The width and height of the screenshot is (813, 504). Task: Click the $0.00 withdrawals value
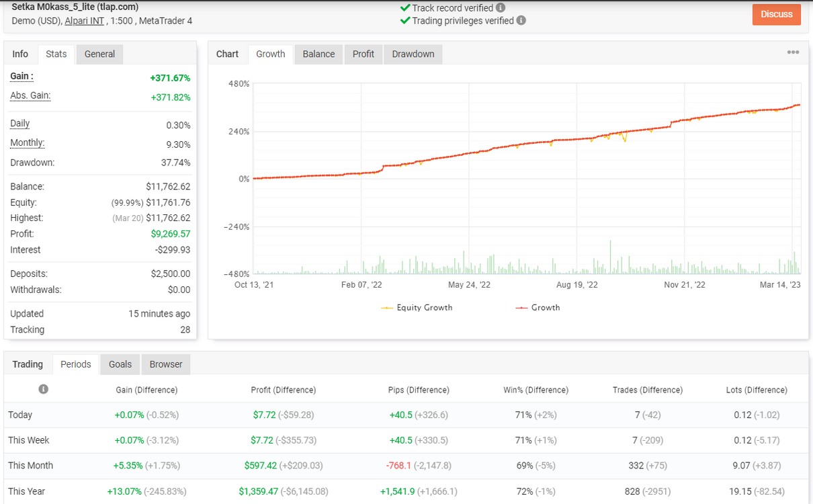[x=178, y=290]
